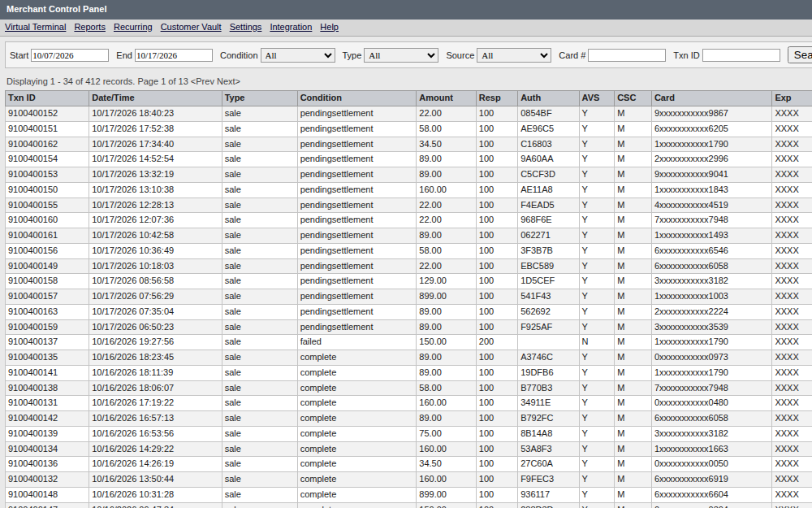Open the Help menu
This screenshot has height=508, width=812.
(x=330, y=27)
